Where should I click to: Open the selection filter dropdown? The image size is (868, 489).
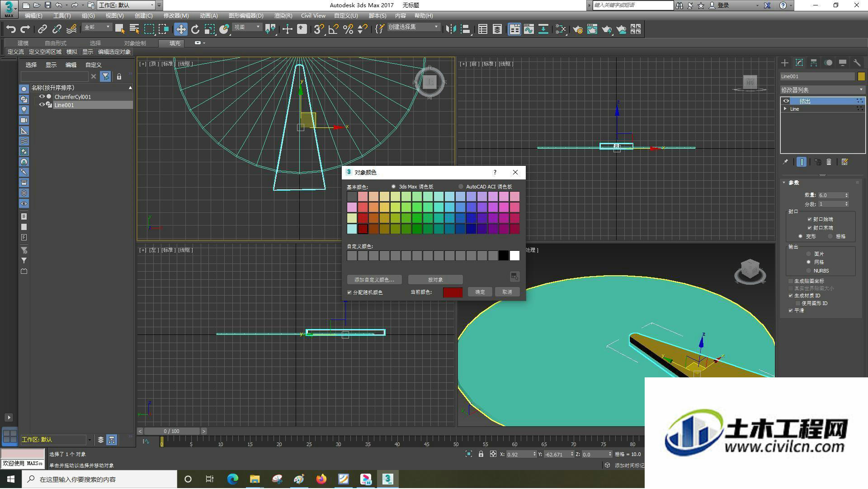(97, 27)
